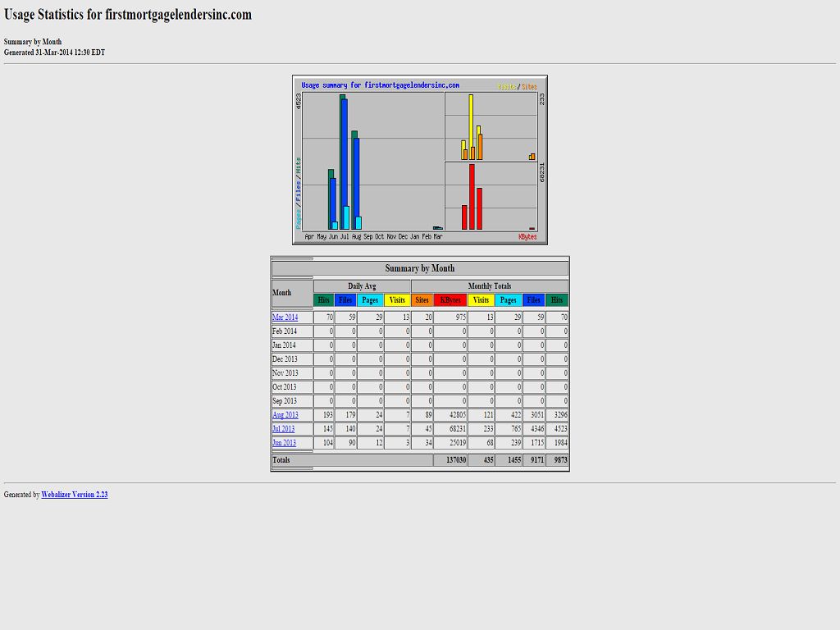Click the yellow Monthly Totals Visits header
The image size is (840, 630).
481,300
